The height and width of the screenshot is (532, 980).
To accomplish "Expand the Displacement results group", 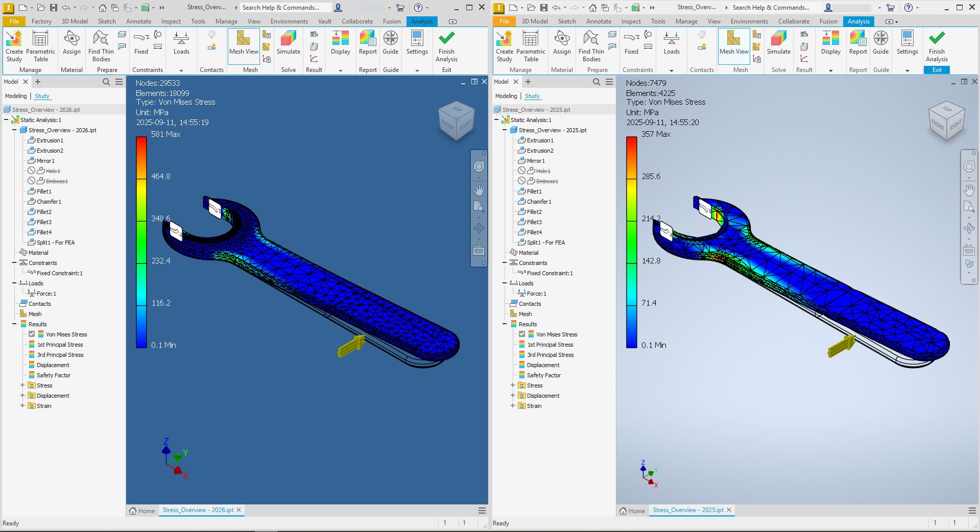I will pos(21,395).
